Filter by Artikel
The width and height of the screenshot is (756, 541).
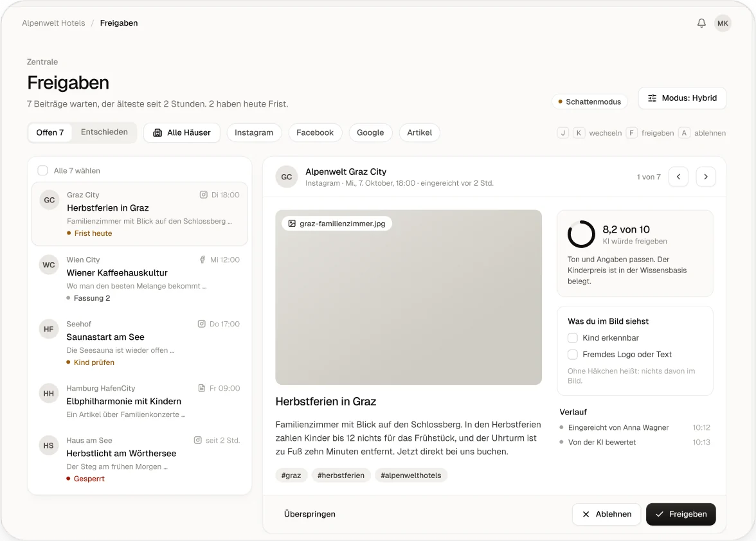point(419,132)
